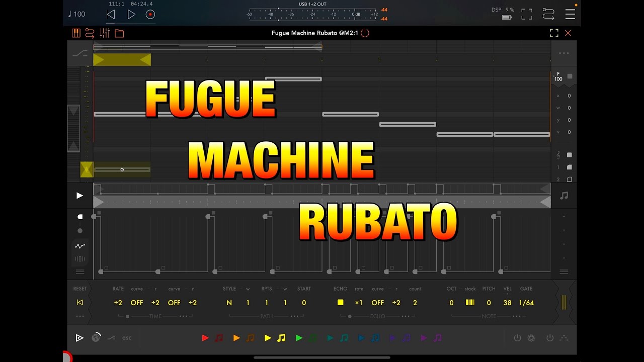Click the curve shape button above ruler
Viewport: 644px width, 362px height.
click(x=80, y=53)
